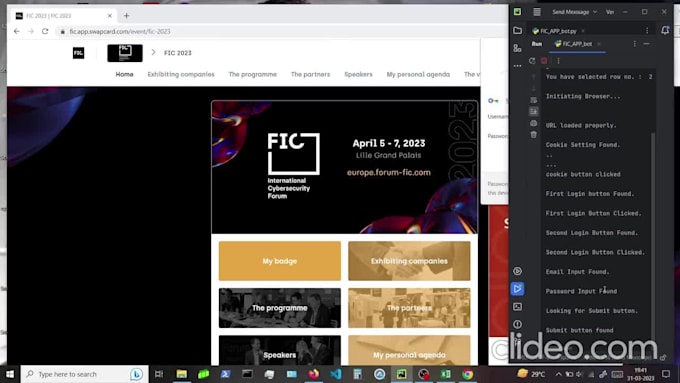Click the Windows search box

[84, 374]
